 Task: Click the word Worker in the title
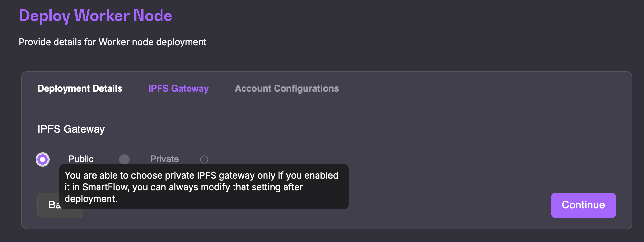pos(102,16)
